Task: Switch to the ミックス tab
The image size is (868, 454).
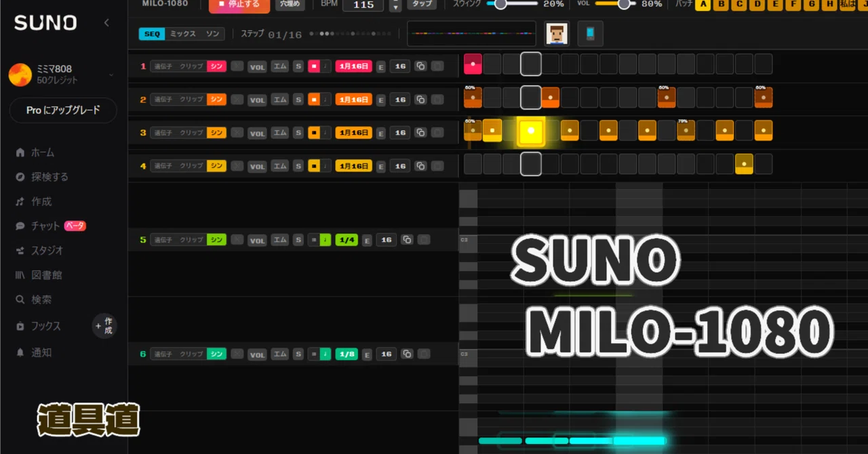Action: [x=182, y=34]
